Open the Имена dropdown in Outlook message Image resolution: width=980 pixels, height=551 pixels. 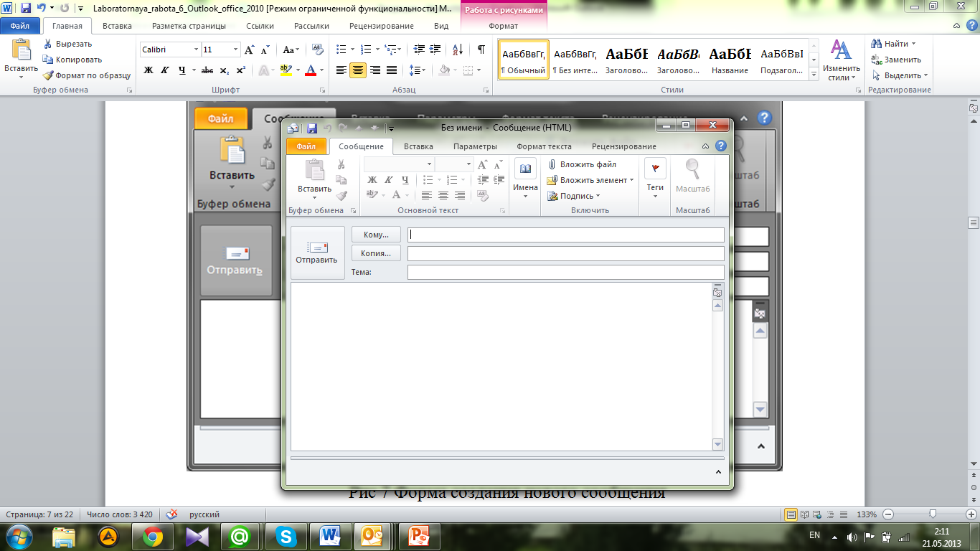[525, 179]
